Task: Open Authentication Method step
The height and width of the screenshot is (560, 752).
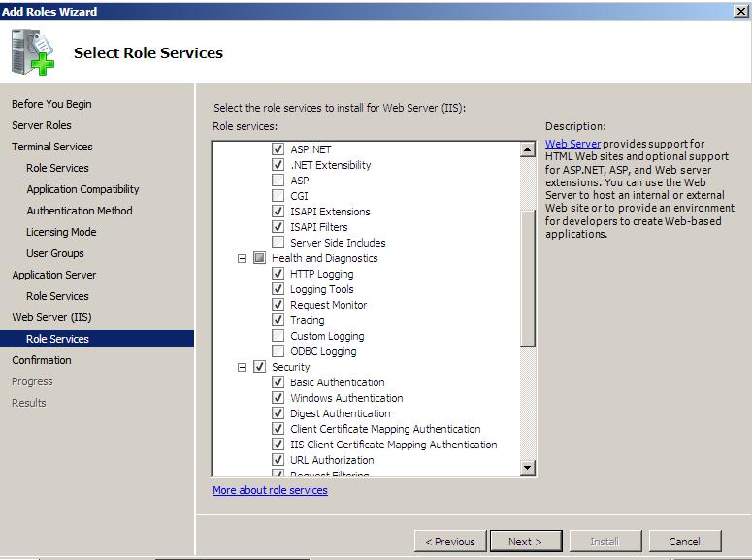Action: pyautogui.click(x=80, y=211)
